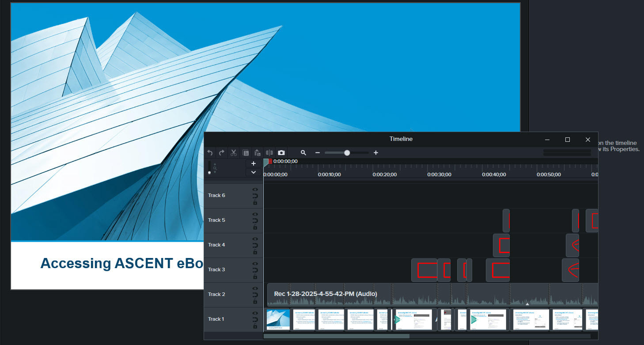Lock Track 1 with its padlock icon
The width and height of the screenshot is (644, 345).
pos(255,326)
